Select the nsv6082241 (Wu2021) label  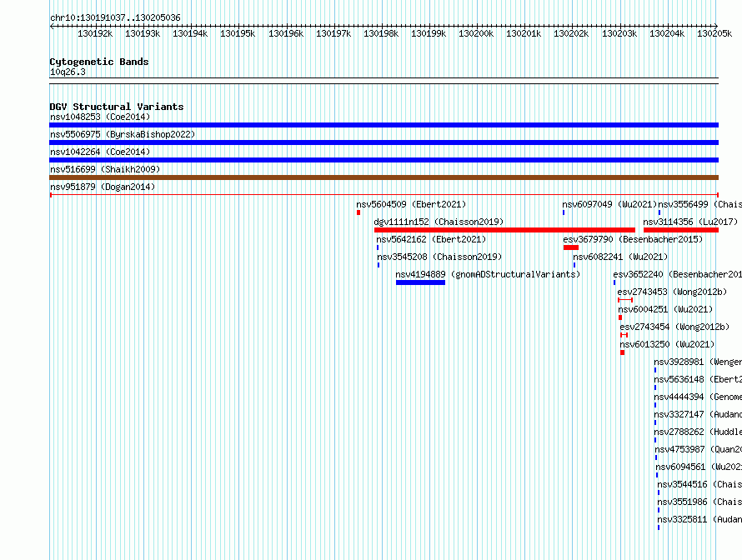pyautogui.click(x=620, y=257)
